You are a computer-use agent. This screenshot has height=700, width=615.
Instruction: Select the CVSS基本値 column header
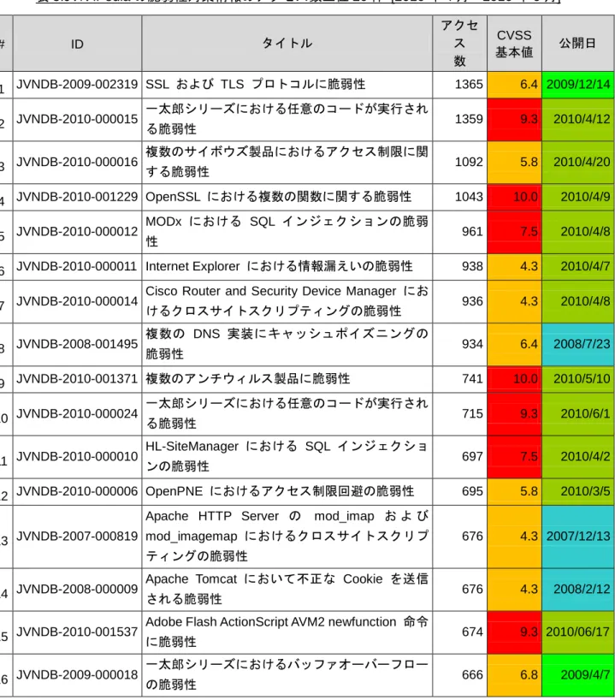[514, 44]
